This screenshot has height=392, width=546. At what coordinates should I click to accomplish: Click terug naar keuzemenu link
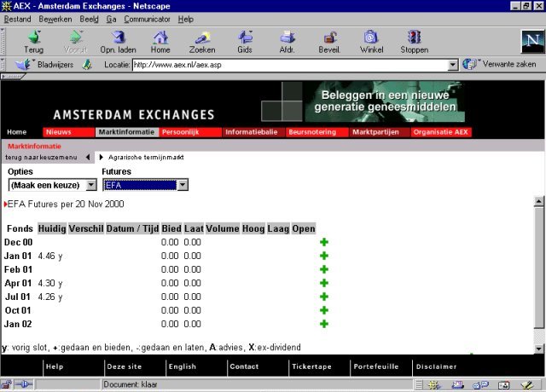tap(41, 157)
